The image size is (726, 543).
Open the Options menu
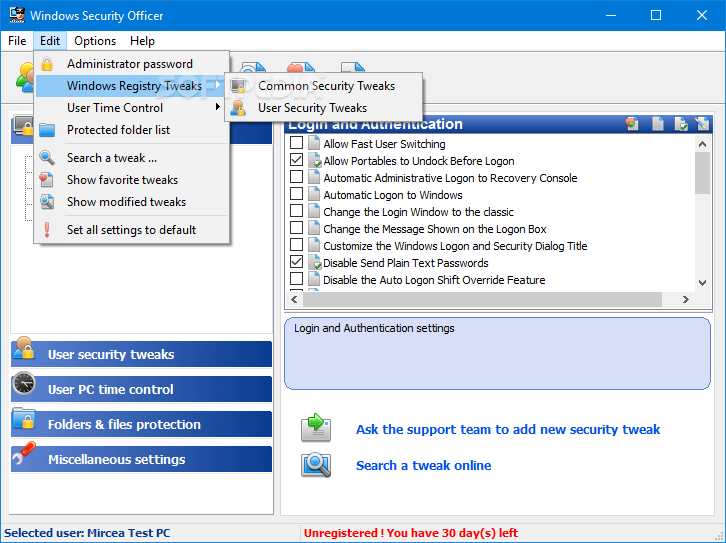(95, 41)
